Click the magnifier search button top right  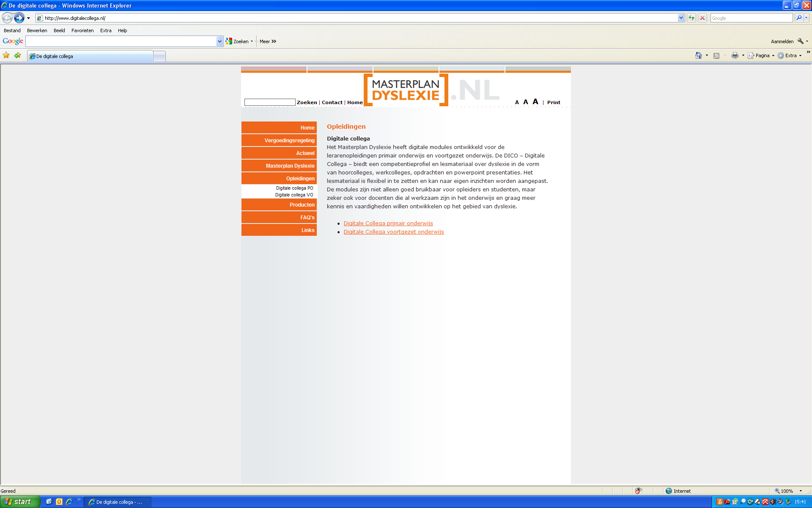tap(798, 18)
